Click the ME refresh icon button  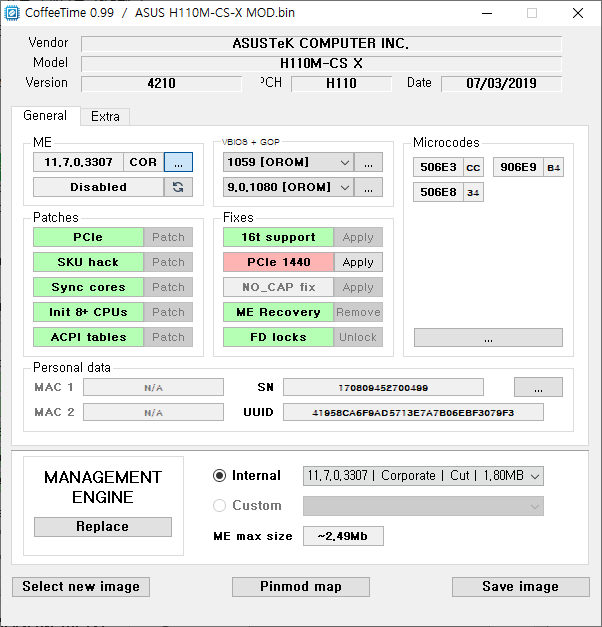178,187
